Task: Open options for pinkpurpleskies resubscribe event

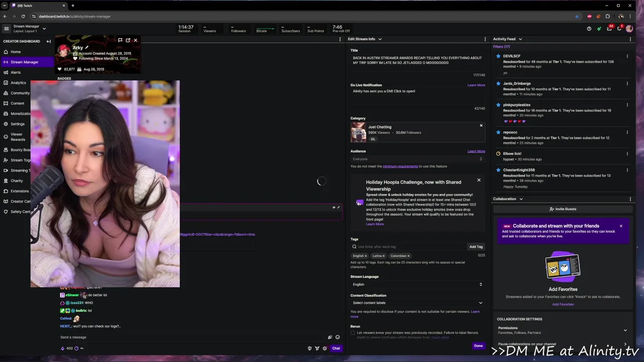Action: (x=627, y=105)
